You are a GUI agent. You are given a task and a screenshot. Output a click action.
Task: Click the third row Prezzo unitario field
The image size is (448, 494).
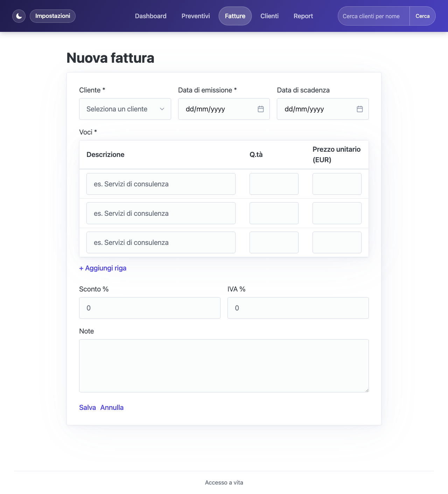[337, 242]
